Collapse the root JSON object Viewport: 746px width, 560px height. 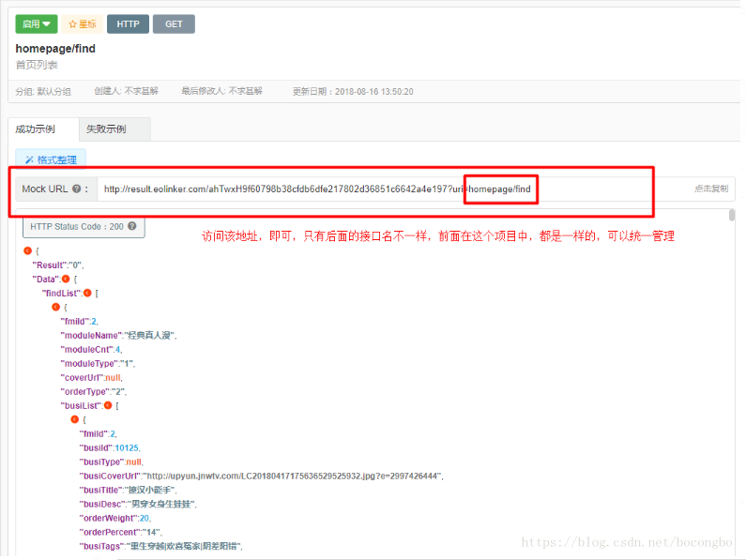click(x=27, y=250)
